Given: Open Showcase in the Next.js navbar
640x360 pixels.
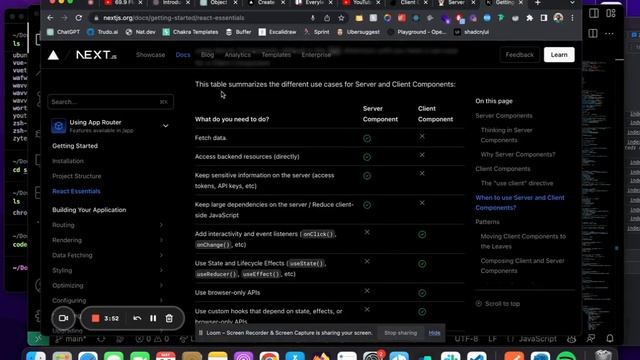Looking at the screenshot, I should coord(151,55).
